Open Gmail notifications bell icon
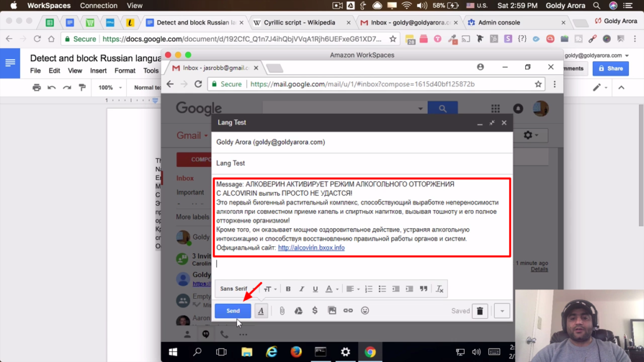The height and width of the screenshot is (362, 644). point(518,109)
